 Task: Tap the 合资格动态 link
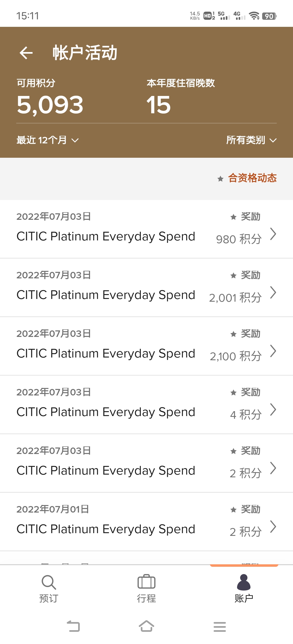point(252,178)
